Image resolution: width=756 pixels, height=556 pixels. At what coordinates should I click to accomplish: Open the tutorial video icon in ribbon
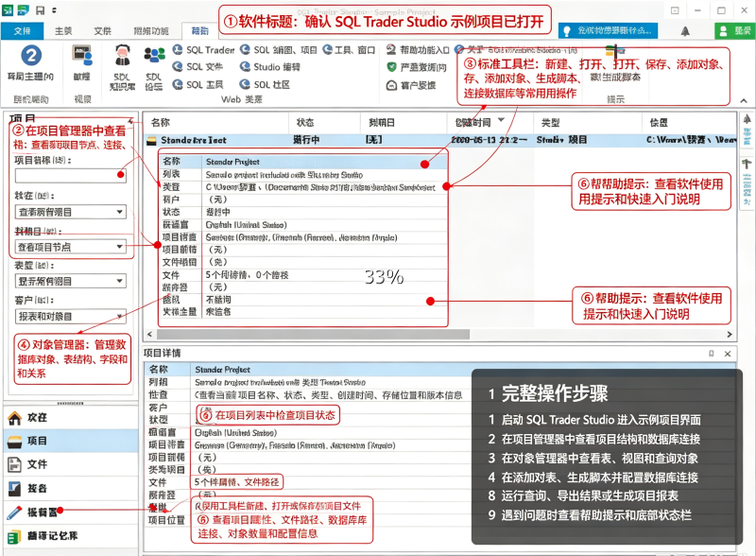click(x=82, y=56)
